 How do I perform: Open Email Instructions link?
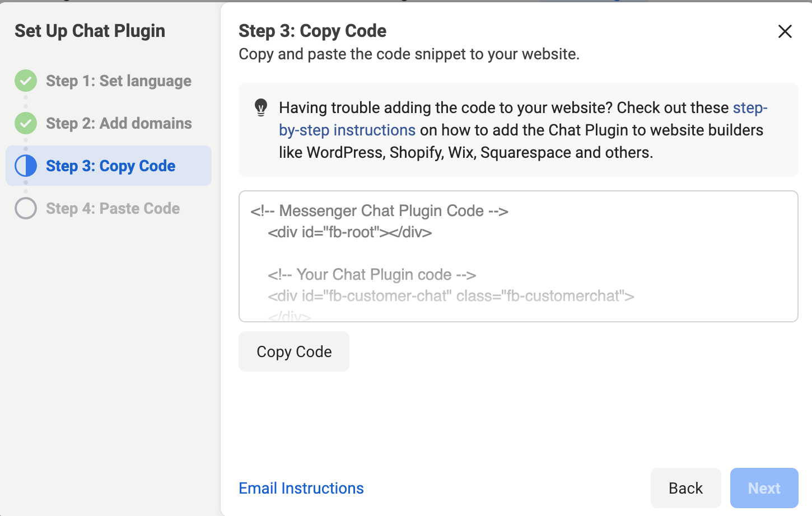(301, 488)
